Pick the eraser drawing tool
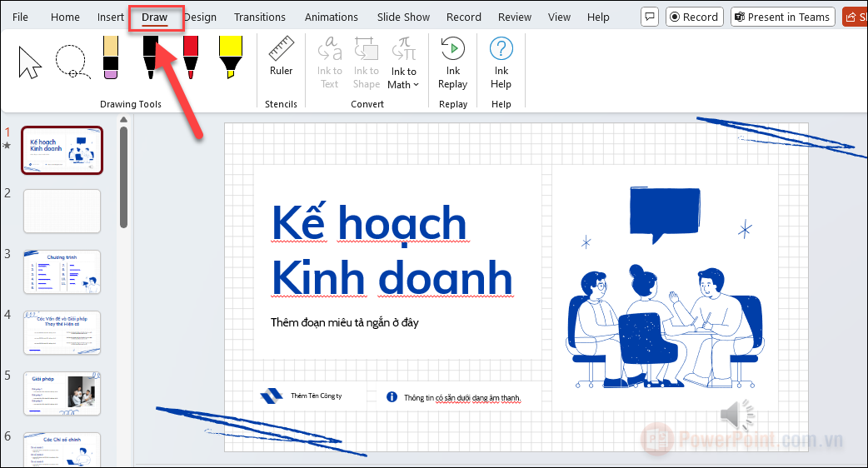 pos(111,57)
